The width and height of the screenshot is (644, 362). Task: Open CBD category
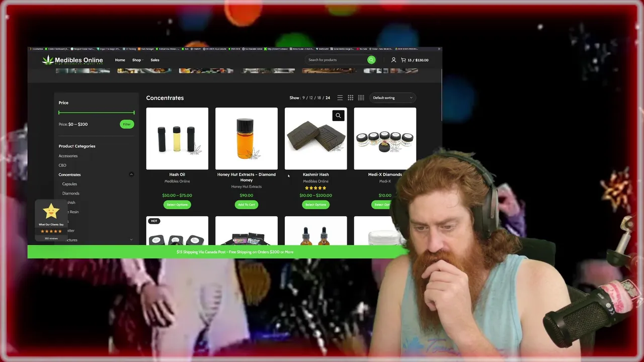[62, 165]
